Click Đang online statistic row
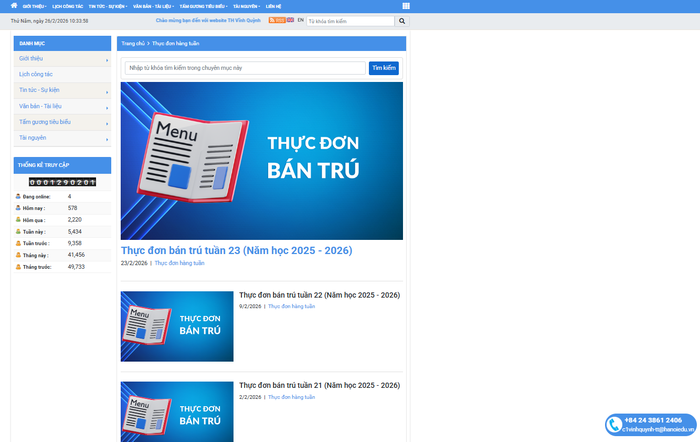 [x=62, y=196]
